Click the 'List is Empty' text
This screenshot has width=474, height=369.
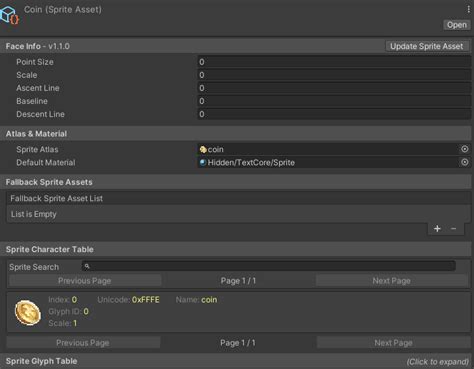point(33,214)
